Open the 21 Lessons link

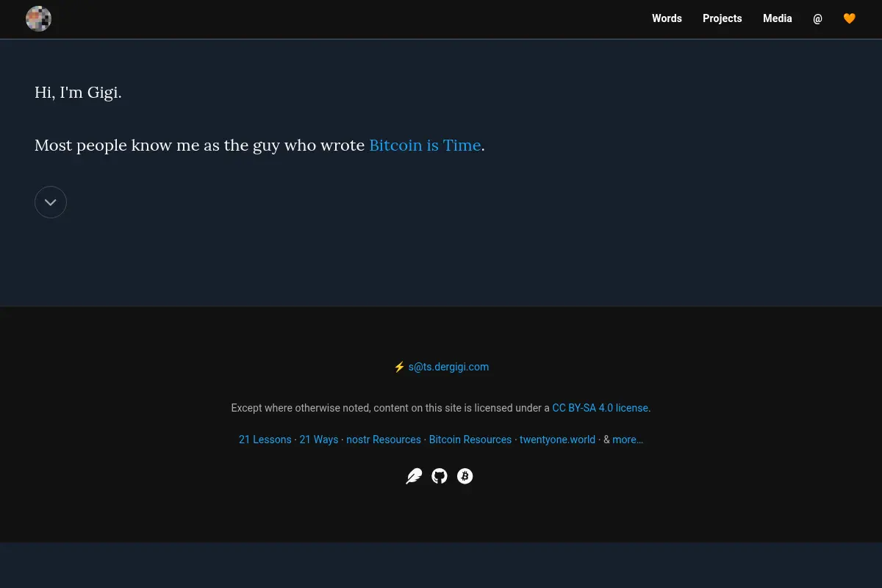pos(265,440)
